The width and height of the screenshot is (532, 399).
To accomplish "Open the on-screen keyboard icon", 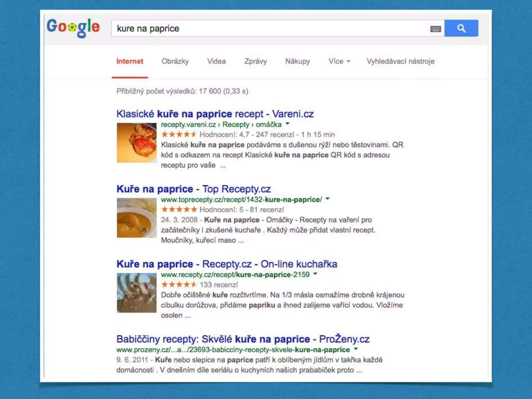I will coord(436,29).
